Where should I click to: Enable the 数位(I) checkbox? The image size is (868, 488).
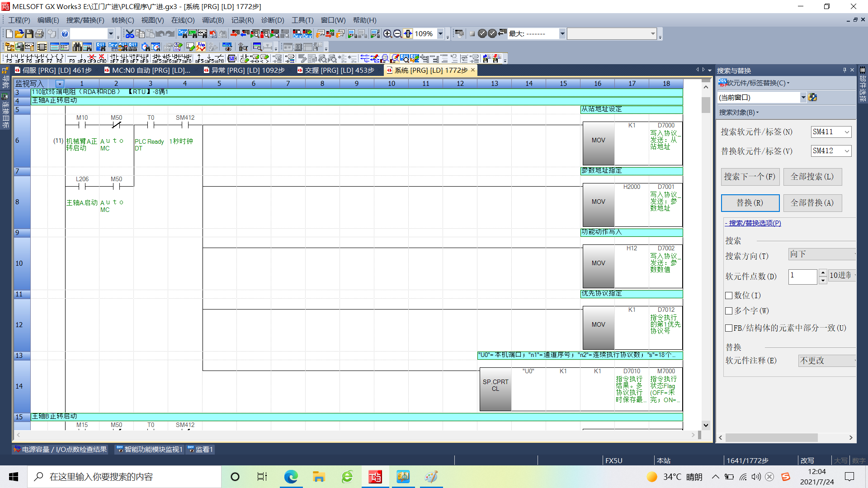click(x=729, y=296)
